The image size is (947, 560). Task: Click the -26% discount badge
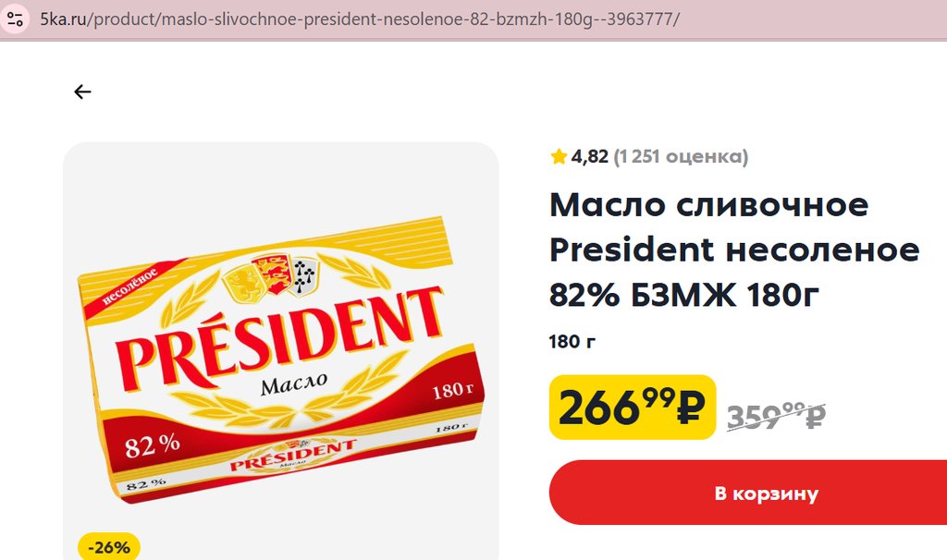click(x=109, y=547)
